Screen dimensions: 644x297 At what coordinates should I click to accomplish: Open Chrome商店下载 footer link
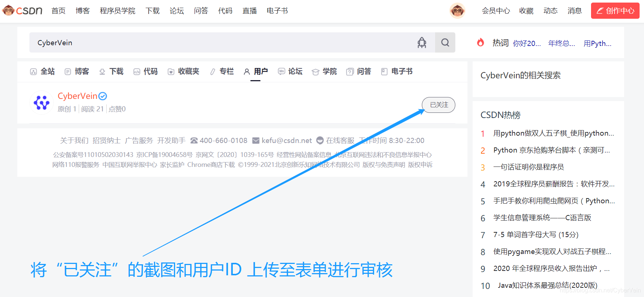[211, 165]
